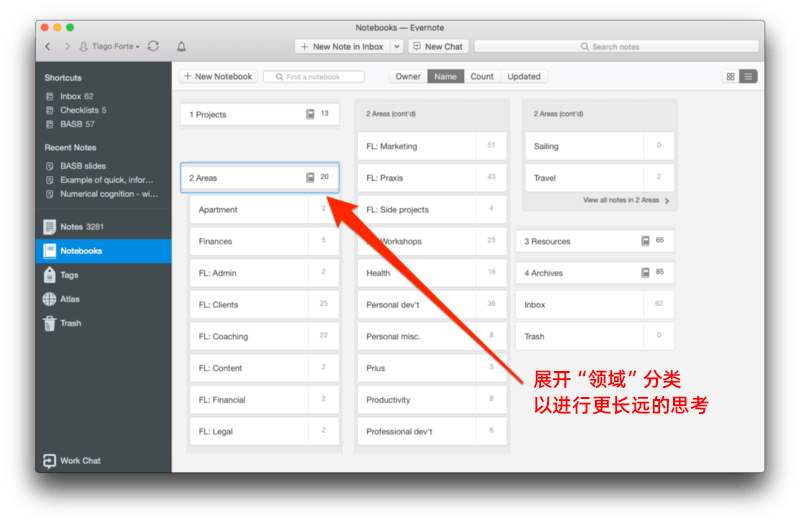Open the Productivity notebook
800x523 pixels.
432,400
